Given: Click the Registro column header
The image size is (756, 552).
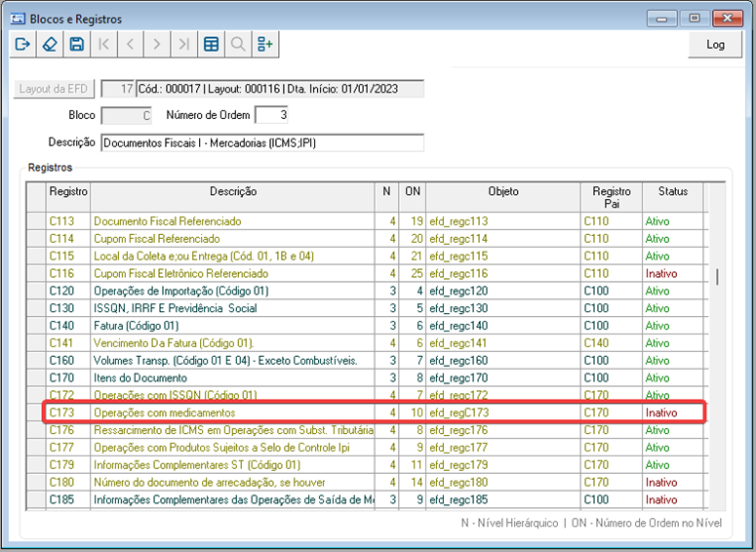Looking at the screenshot, I should 68,192.
